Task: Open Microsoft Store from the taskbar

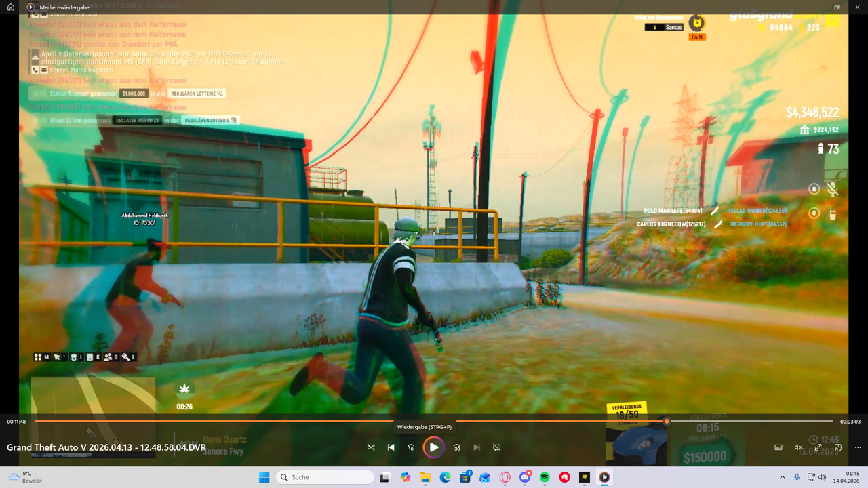Action: pyautogui.click(x=465, y=477)
